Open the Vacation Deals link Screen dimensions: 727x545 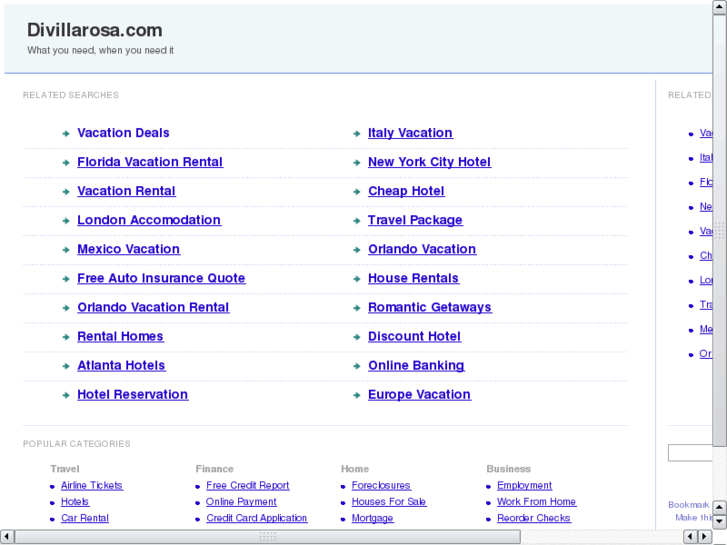click(123, 133)
